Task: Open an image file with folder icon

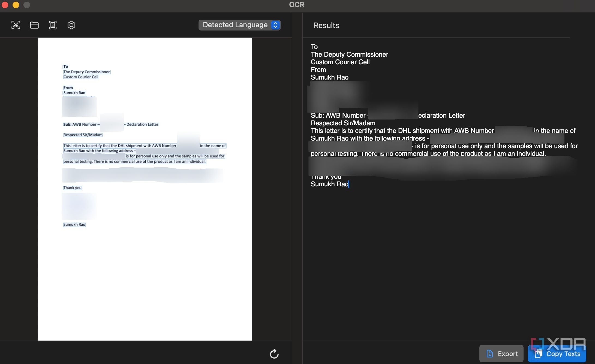Action: (x=34, y=25)
